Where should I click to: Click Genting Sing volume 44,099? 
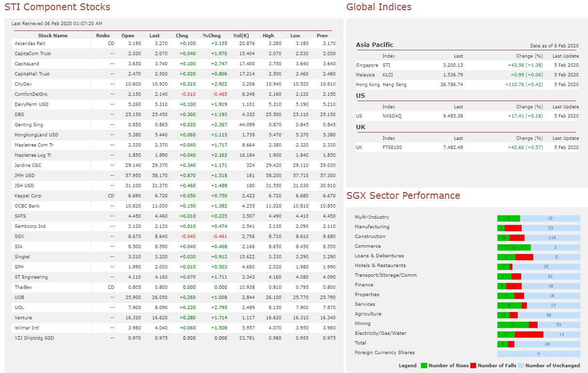tap(247, 124)
